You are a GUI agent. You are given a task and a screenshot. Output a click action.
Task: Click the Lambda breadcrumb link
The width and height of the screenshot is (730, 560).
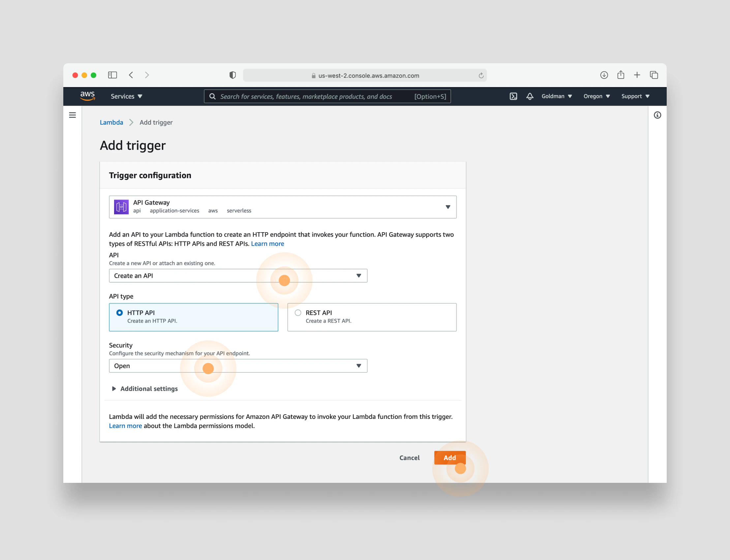pyautogui.click(x=111, y=122)
